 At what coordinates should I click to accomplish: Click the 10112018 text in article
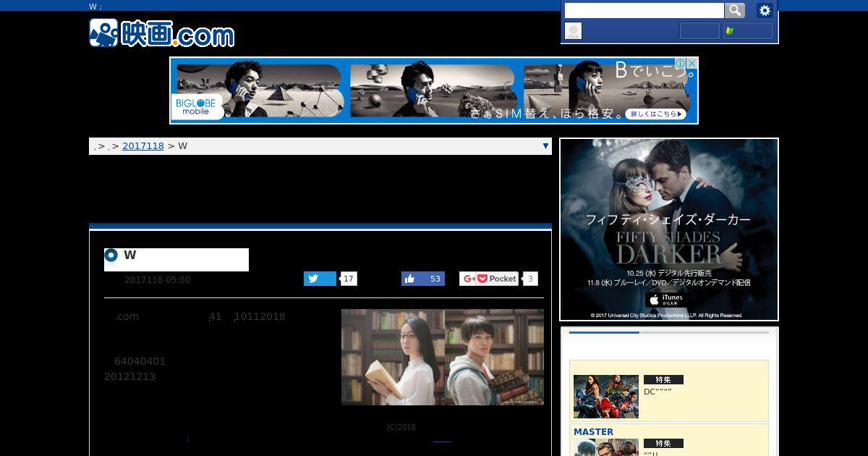260,316
